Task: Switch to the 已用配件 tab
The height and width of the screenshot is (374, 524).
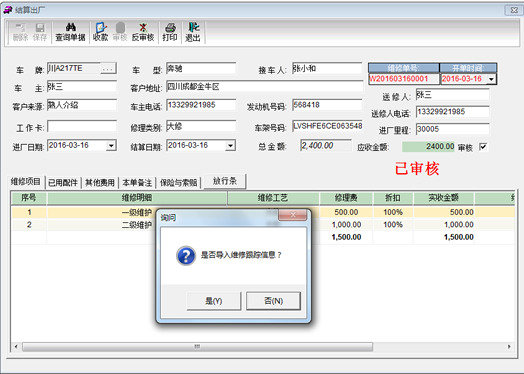Action: pyautogui.click(x=63, y=182)
